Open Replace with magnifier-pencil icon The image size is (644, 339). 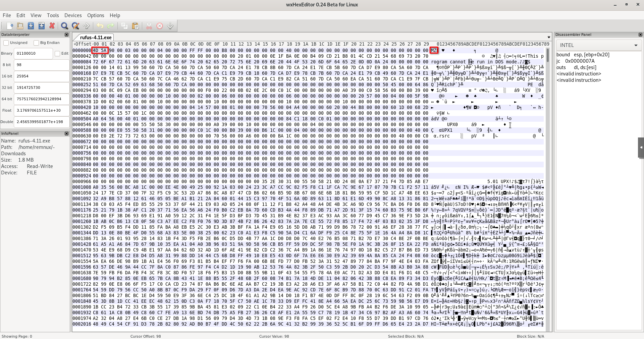pyautogui.click(x=75, y=26)
